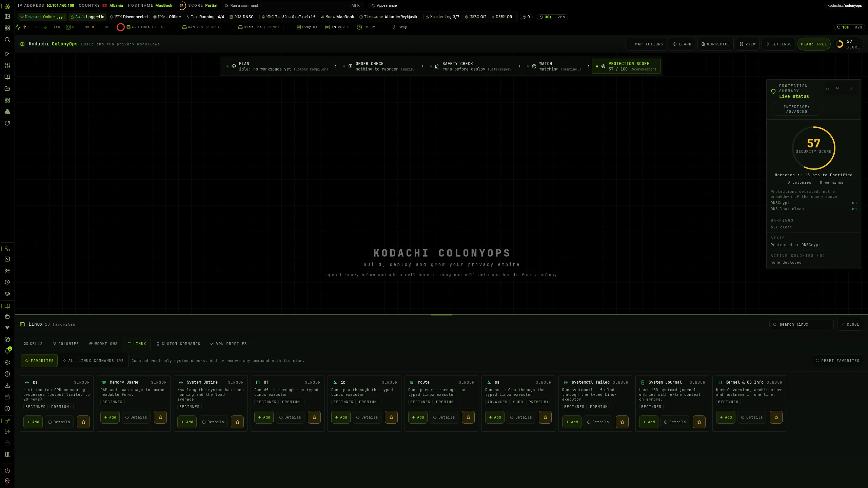Focus the Run a command field
Screen dimensions: 868x488
coord(293,5)
